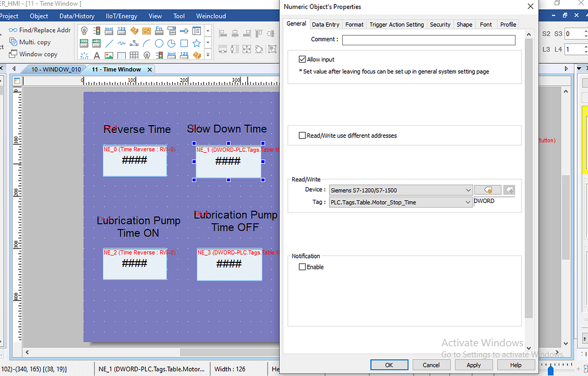Click into the Comment text field
Image resolution: width=588 pixels, height=376 pixels.
click(428, 40)
